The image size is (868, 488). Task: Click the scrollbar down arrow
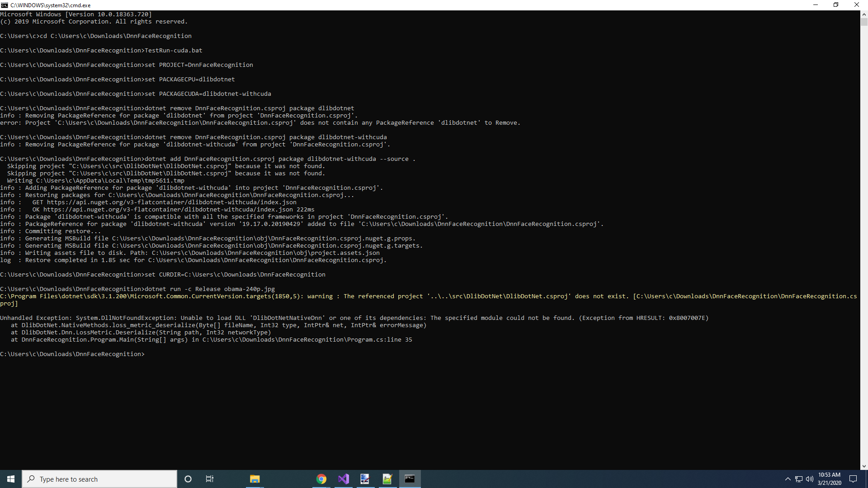(x=864, y=466)
